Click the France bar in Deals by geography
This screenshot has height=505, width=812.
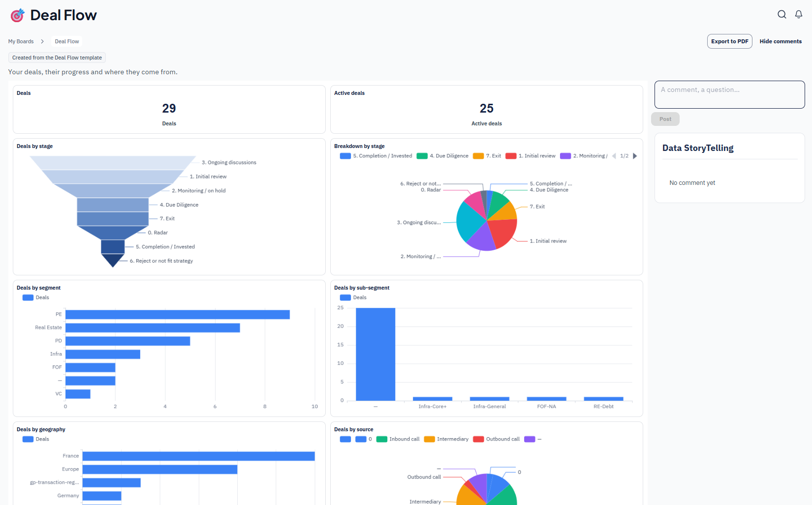pos(199,456)
